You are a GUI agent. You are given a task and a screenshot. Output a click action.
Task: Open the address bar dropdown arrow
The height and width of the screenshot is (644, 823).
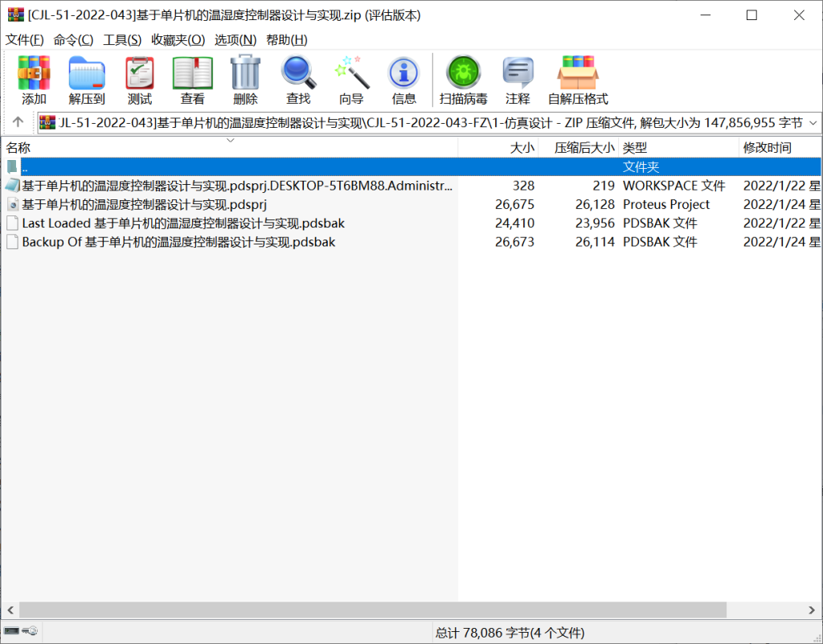(x=813, y=122)
